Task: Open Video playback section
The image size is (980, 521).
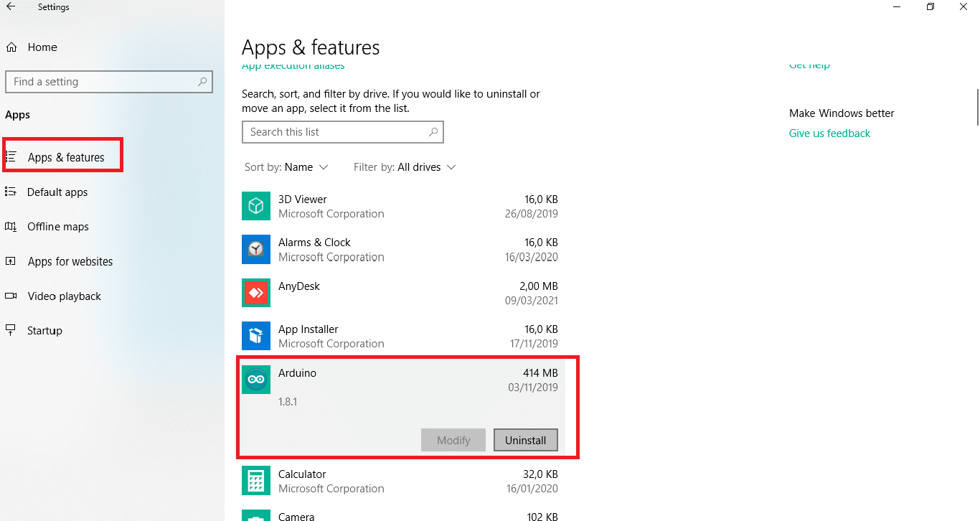Action: click(65, 296)
